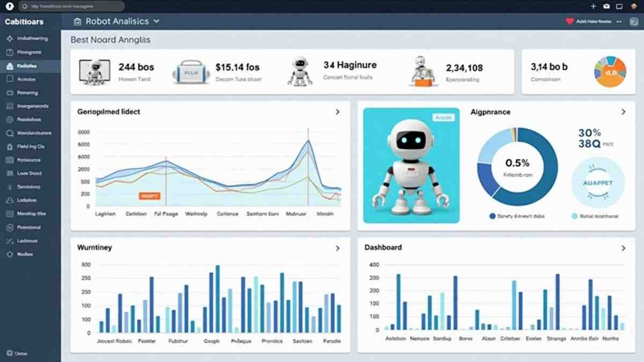Click the search field in the top bar
644x362 pixels.
tap(71, 6)
